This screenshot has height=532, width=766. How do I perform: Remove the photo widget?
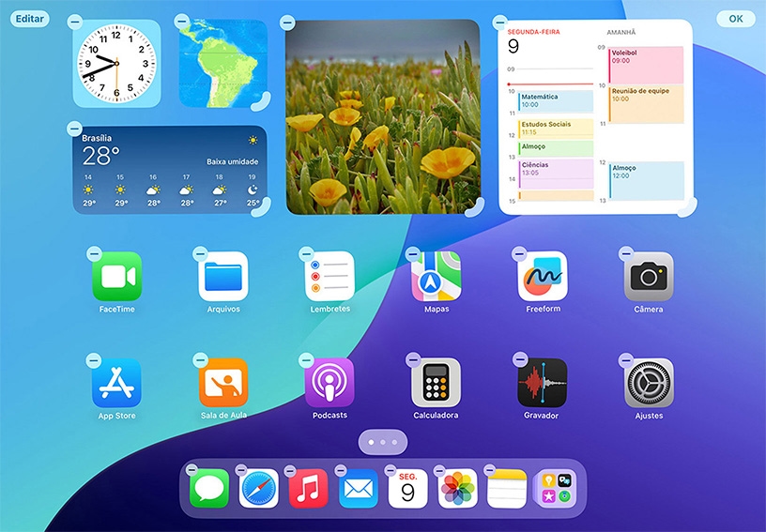(x=287, y=22)
